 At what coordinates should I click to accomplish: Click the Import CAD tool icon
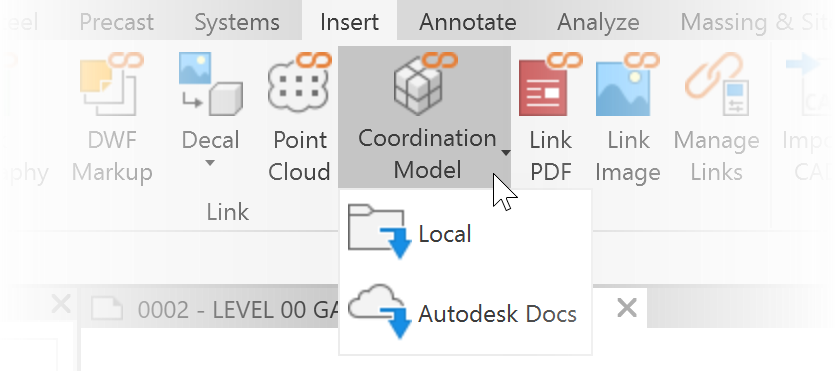point(811,84)
